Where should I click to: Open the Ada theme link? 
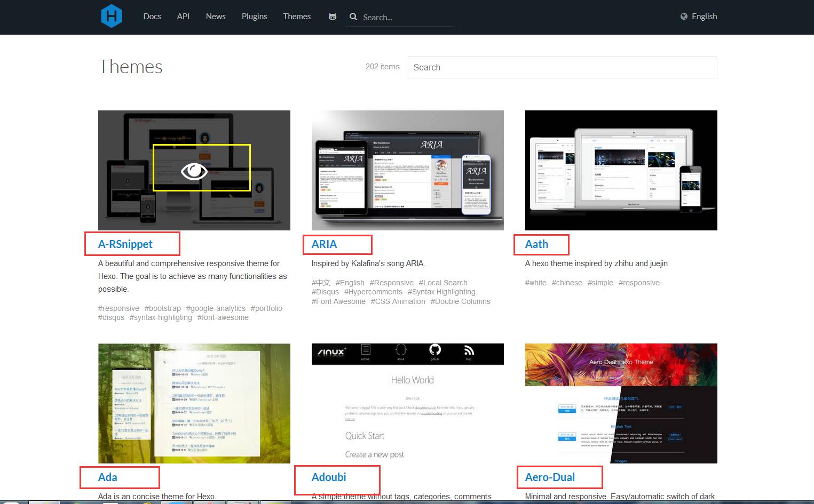click(x=108, y=477)
